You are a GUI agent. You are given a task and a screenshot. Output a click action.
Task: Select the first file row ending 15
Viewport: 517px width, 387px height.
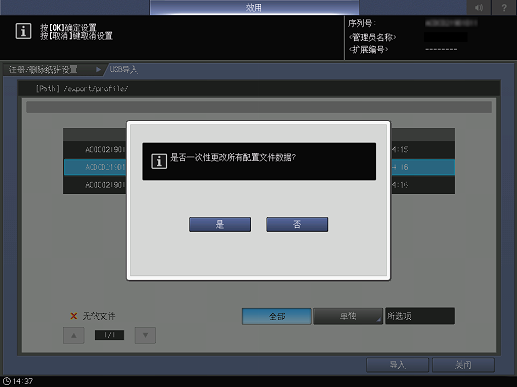[x=259, y=150]
